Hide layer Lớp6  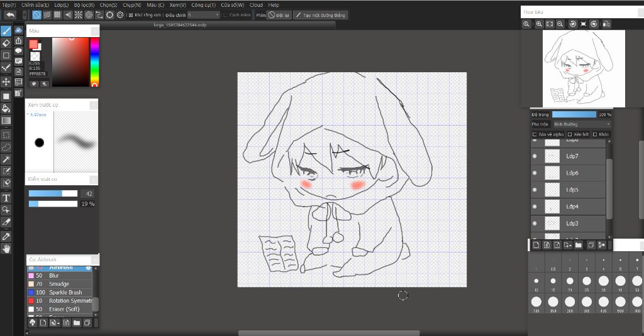point(535,173)
